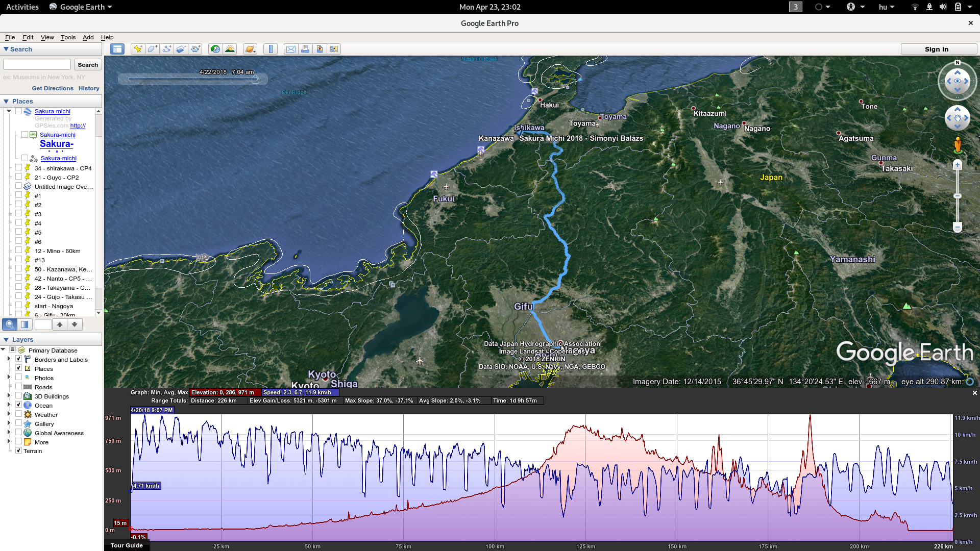980x551 pixels.
Task: Save image of current view
Action: 320,49
